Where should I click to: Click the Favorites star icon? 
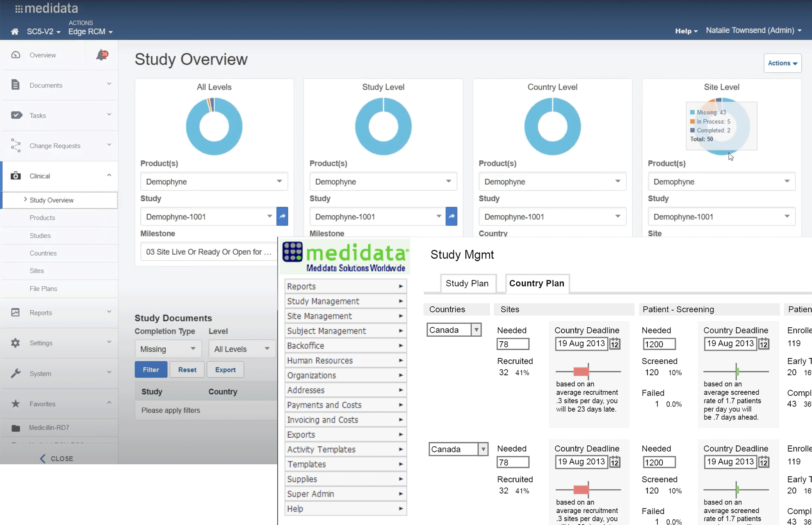pos(16,404)
